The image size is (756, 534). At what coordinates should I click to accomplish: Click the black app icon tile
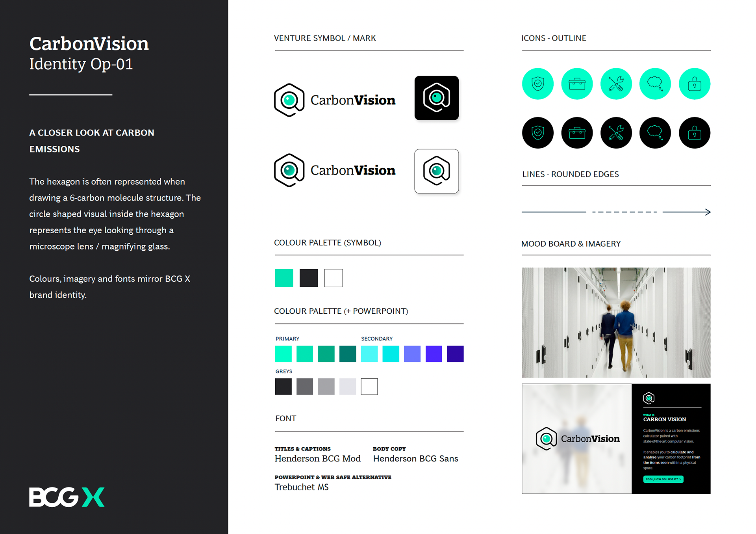pos(436,98)
